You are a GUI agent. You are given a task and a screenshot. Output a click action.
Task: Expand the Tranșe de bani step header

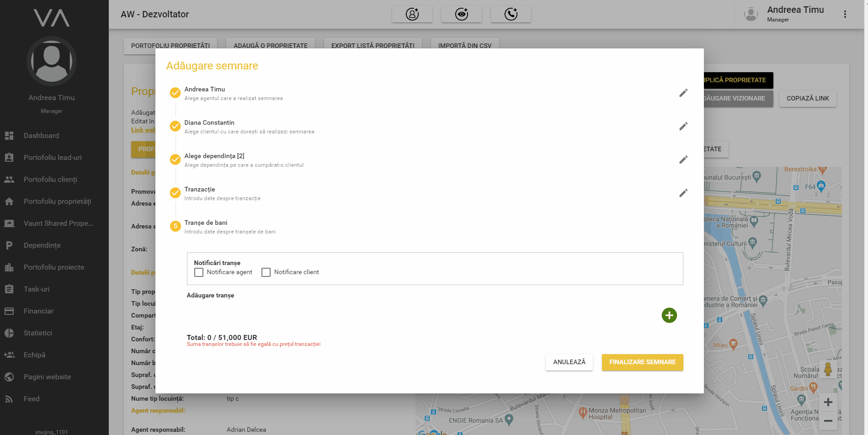tap(206, 223)
